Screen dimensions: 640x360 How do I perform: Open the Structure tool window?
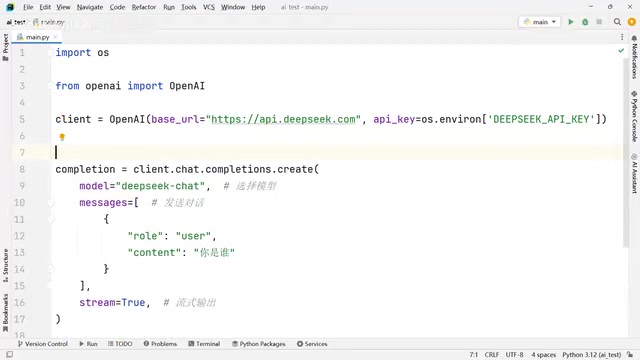[5, 265]
